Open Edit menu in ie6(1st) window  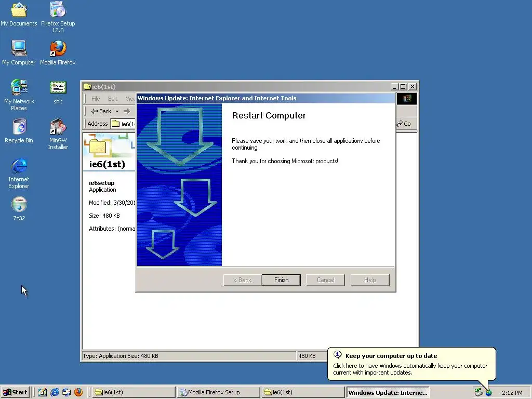pos(113,99)
